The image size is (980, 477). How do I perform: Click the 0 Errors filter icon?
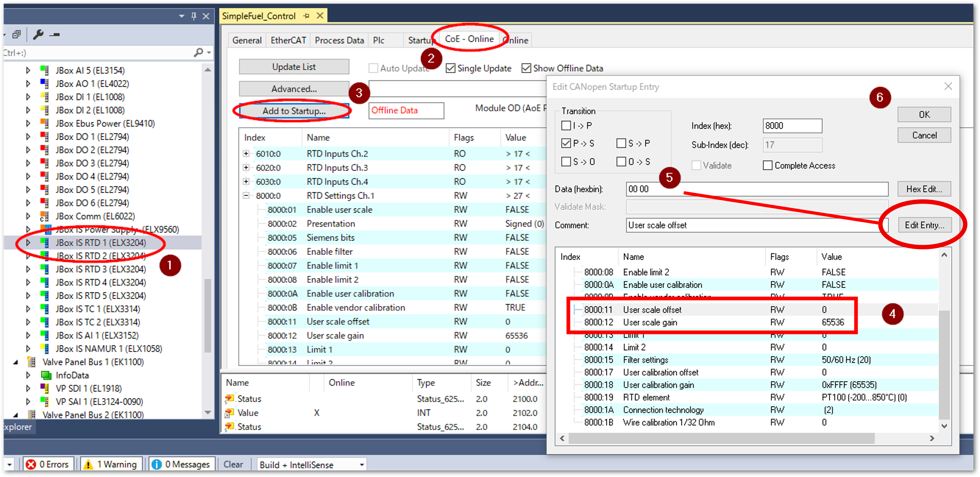pos(31,464)
